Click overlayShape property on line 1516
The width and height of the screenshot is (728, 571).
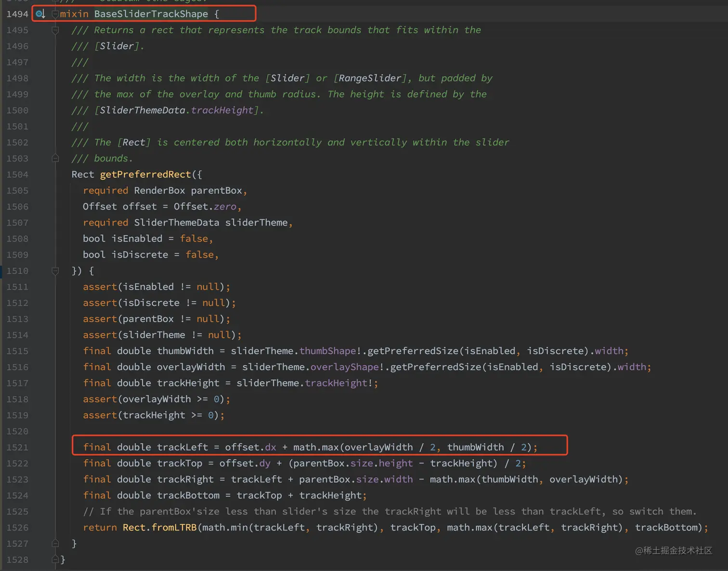(x=345, y=367)
